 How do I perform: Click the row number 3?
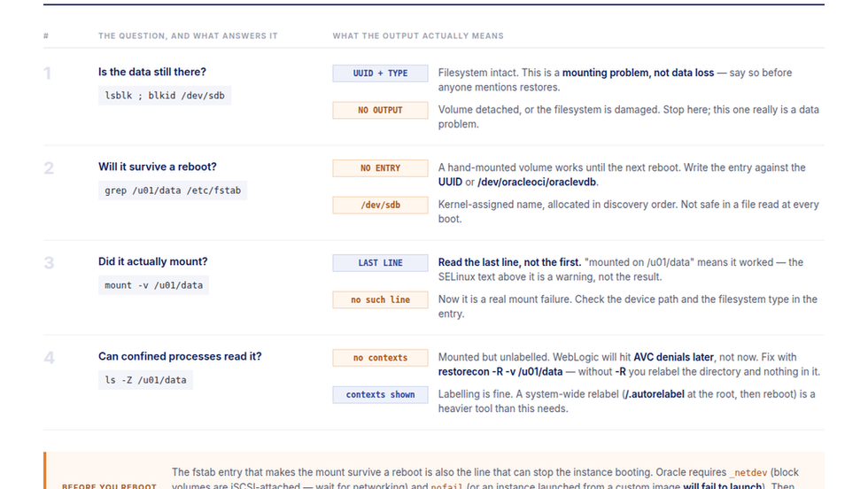click(x=49, y=262)
